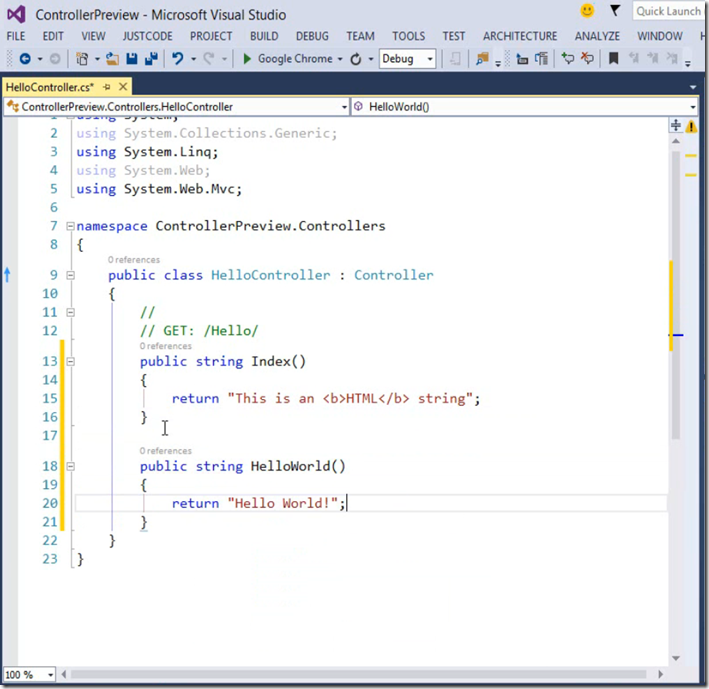
Task: Open the DEBUG menu
Action: click(312, 36)
